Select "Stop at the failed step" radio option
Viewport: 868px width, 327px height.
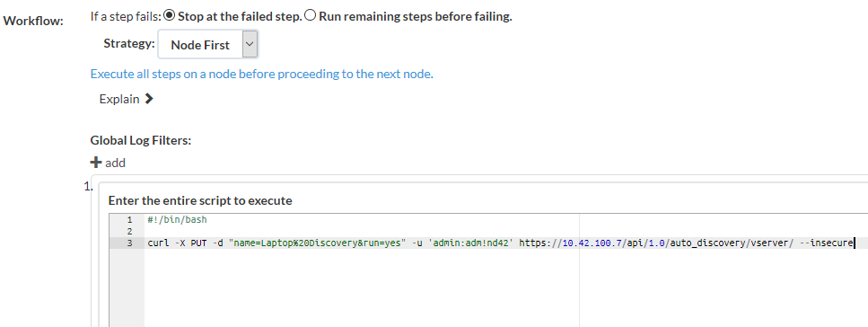pos(170,16)
